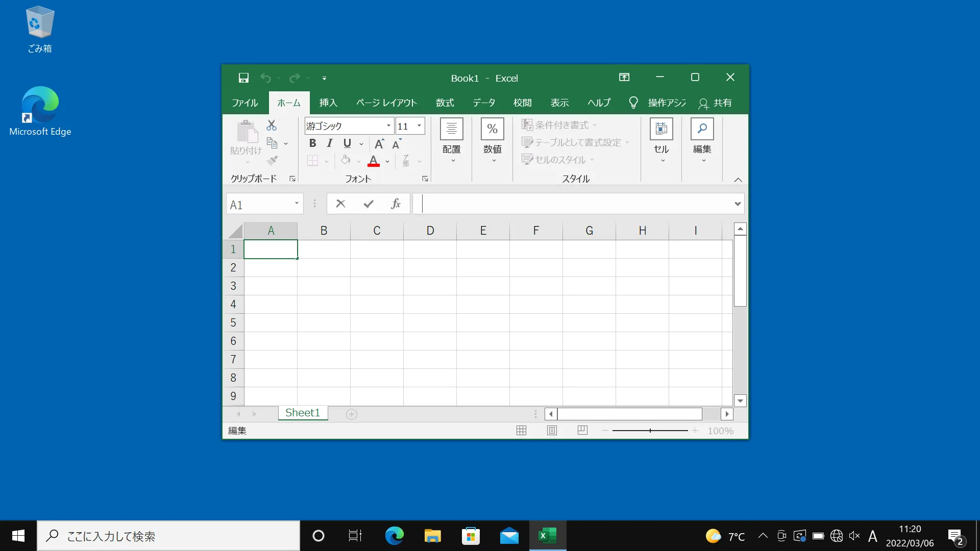Open 条件付き書式 conditional formatting
Viewport: 980px width, 551px height.
coord(559,125)
